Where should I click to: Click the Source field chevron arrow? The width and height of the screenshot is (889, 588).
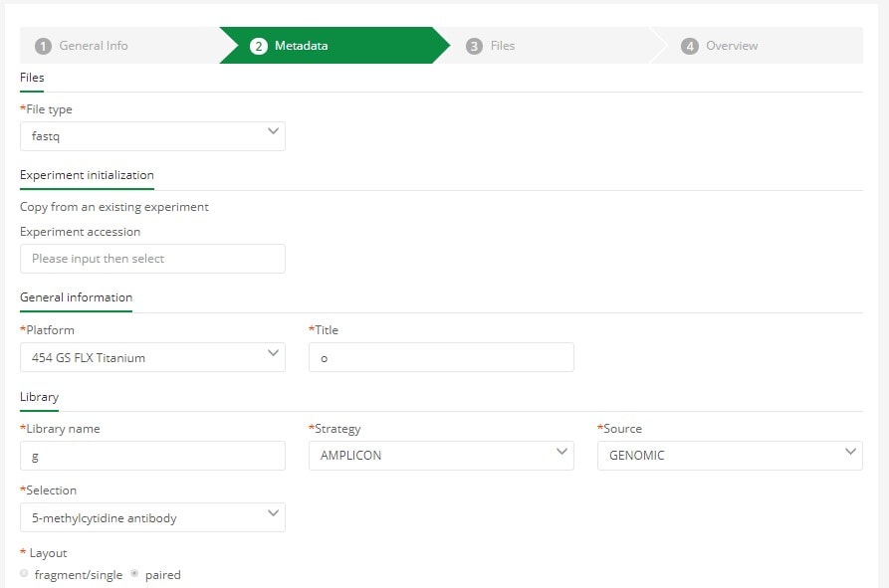click(x=850, y=452)
